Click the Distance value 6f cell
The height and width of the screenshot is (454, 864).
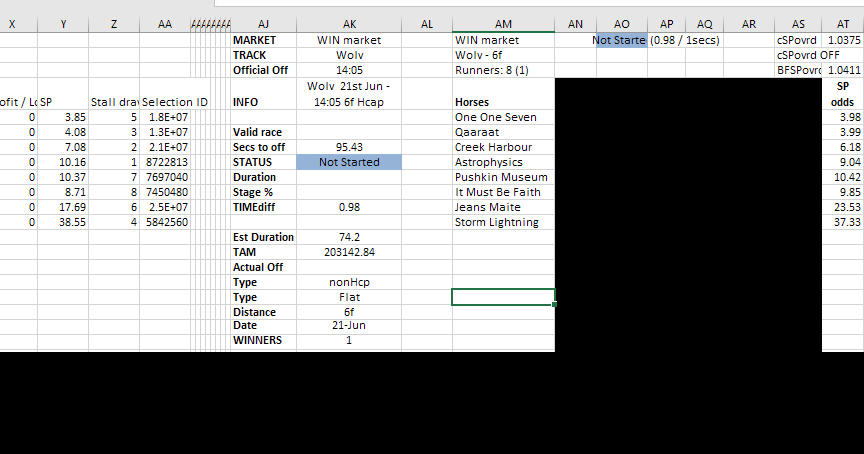[349, 312]
